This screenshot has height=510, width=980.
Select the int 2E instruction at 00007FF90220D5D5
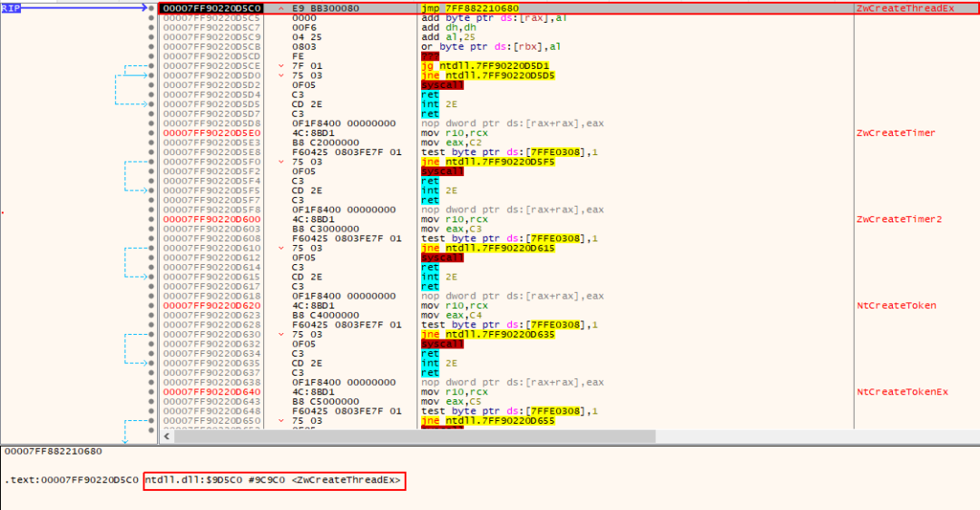[x=439, y=104]
